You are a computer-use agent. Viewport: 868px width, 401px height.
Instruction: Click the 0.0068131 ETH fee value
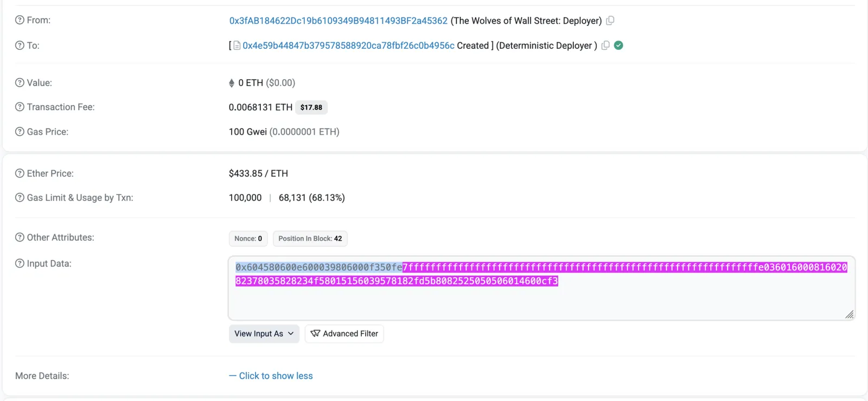[x=260, y=107]
